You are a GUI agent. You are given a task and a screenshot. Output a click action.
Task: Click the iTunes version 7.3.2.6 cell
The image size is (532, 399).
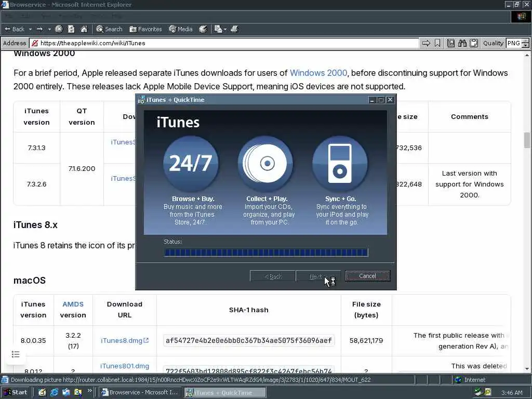click(x=37, y=184)
